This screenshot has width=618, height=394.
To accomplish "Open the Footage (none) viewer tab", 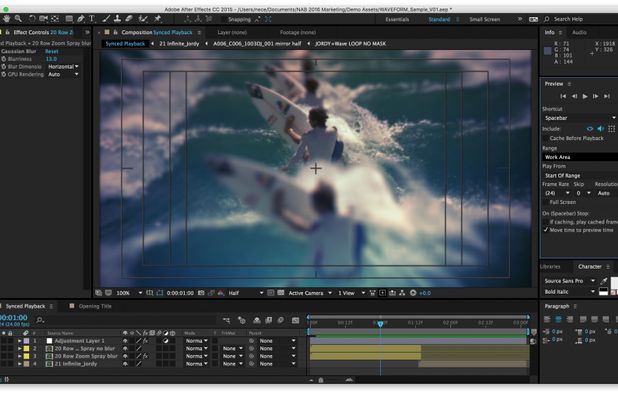I will pos(298,32).
